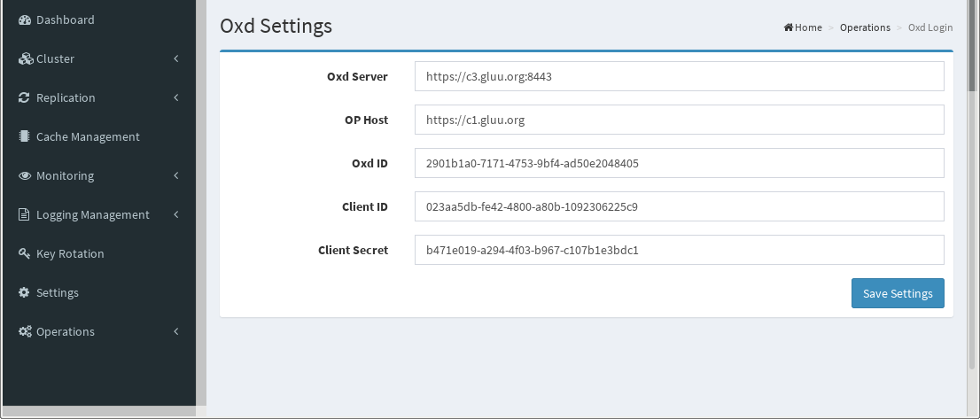
Task: Expand the Monitoring submenu arrow
Action: click(176, 175)
